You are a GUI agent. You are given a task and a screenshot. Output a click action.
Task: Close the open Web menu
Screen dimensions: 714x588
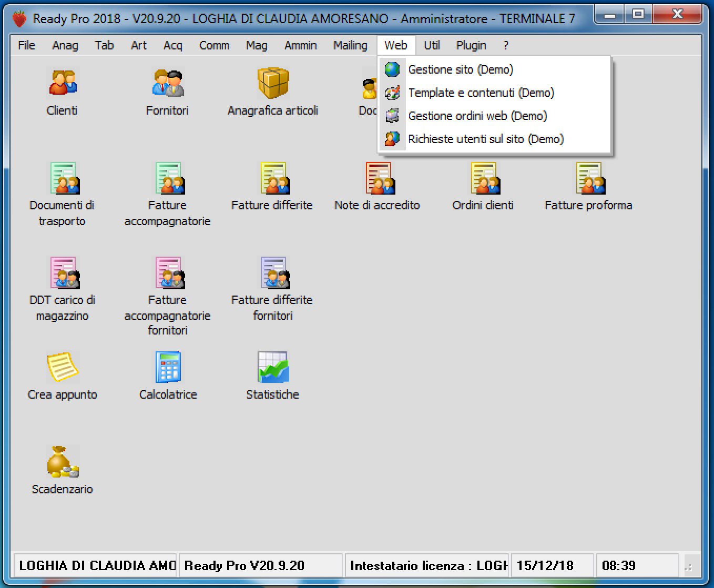click(x=396, y=45)
